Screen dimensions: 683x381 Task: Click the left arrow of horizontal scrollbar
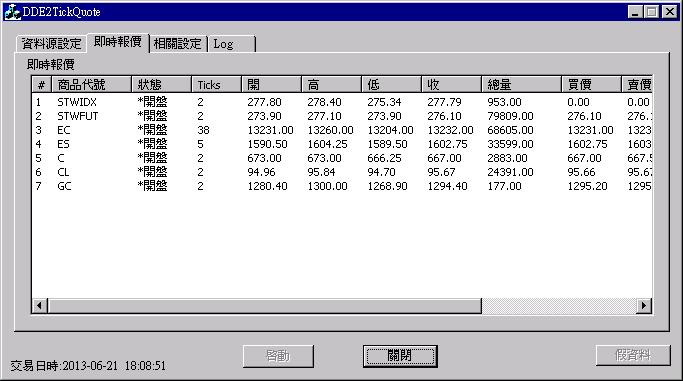[40, 306]
